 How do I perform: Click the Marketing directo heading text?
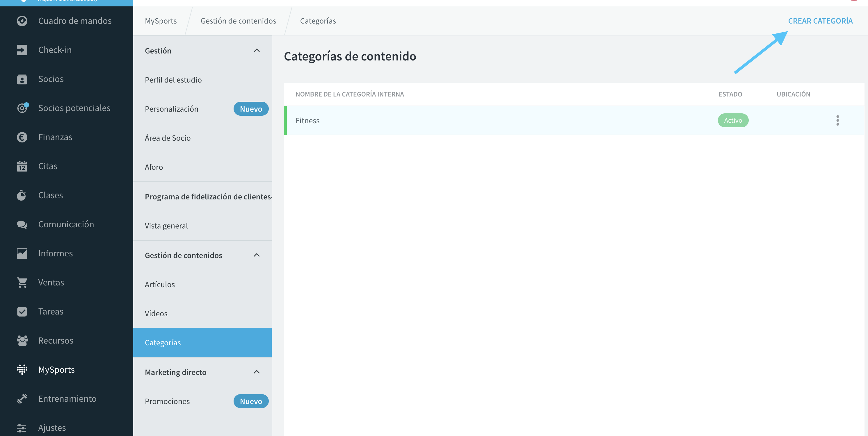176,372
